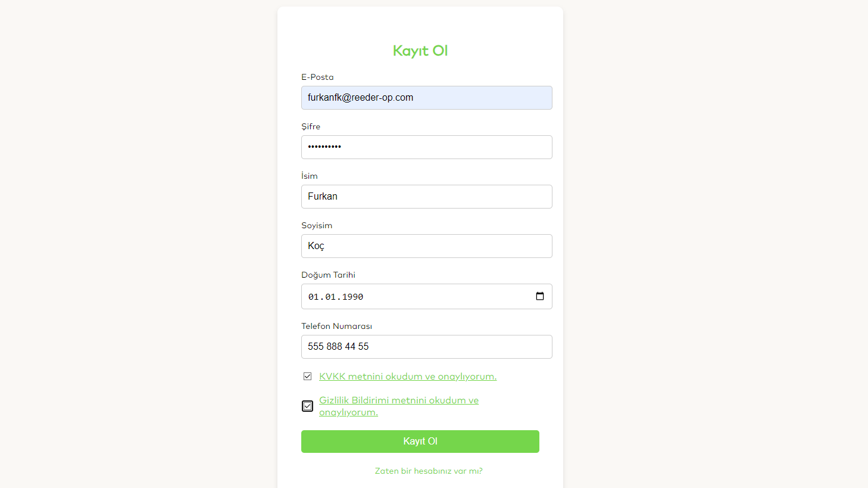Select the year 1990 in birth date
This screenshot has height=488, width=868.
pyautogui.click(x=352, y=297)
